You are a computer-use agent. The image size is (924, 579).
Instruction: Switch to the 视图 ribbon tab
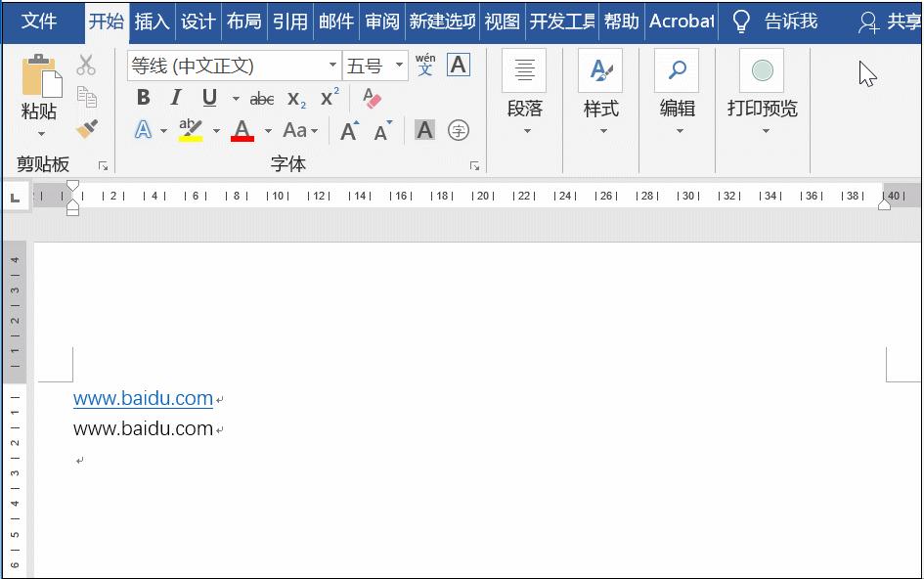(501, 20)
